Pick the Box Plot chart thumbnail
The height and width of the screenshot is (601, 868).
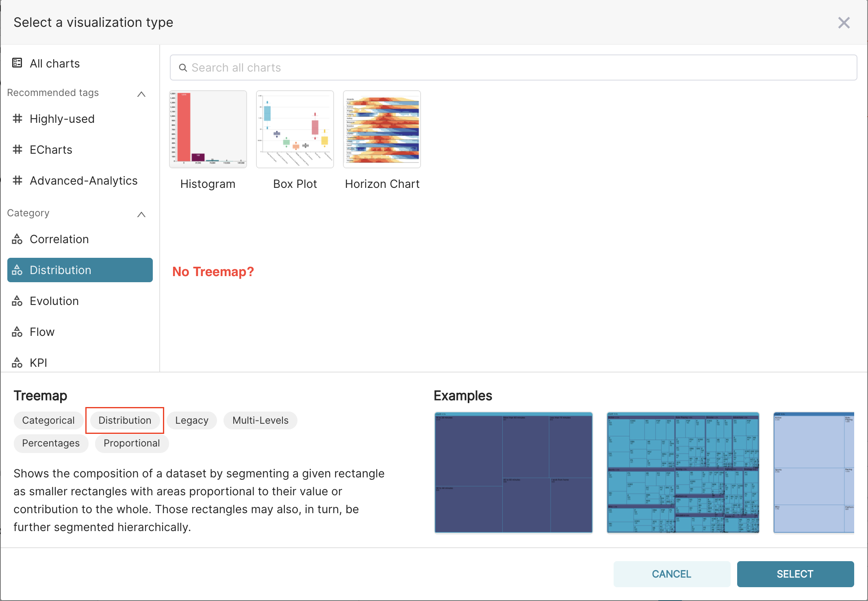(x=295, y=129)
